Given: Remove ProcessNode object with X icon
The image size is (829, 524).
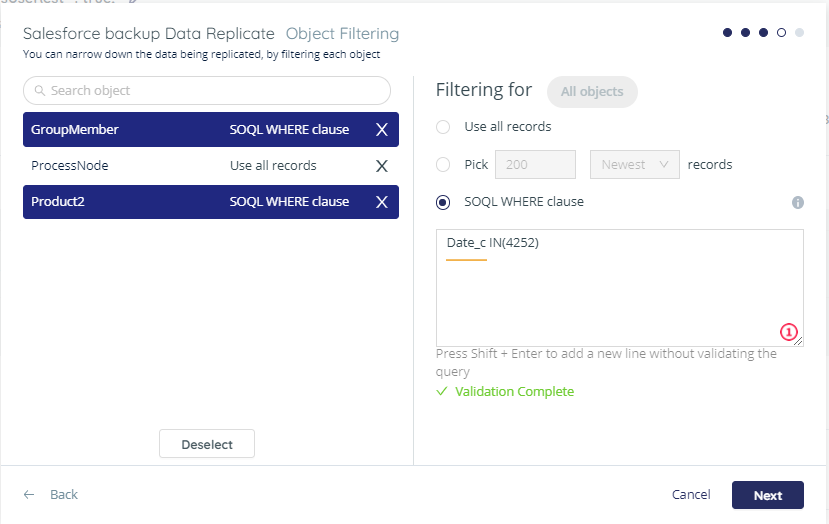Looking at the screenshot, I should pyautogui.click(x=381, y=166).
